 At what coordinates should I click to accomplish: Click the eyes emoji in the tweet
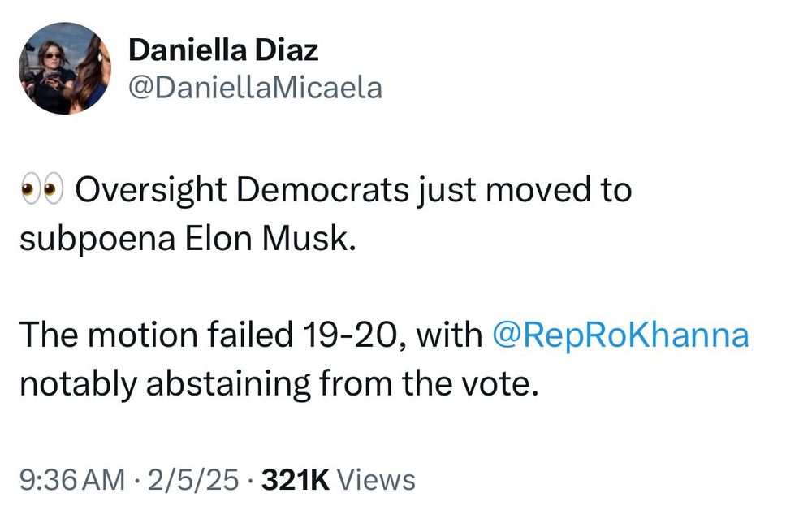pos(41,192)
